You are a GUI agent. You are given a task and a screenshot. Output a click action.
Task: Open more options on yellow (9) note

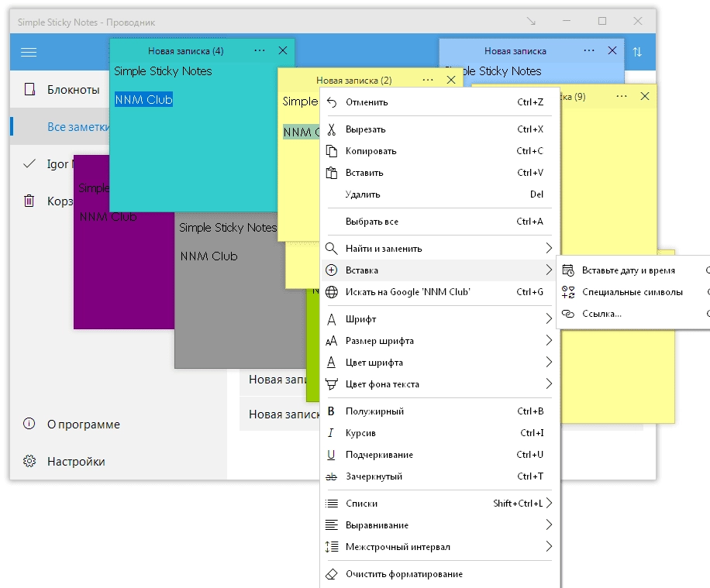(x=622, y=96)
